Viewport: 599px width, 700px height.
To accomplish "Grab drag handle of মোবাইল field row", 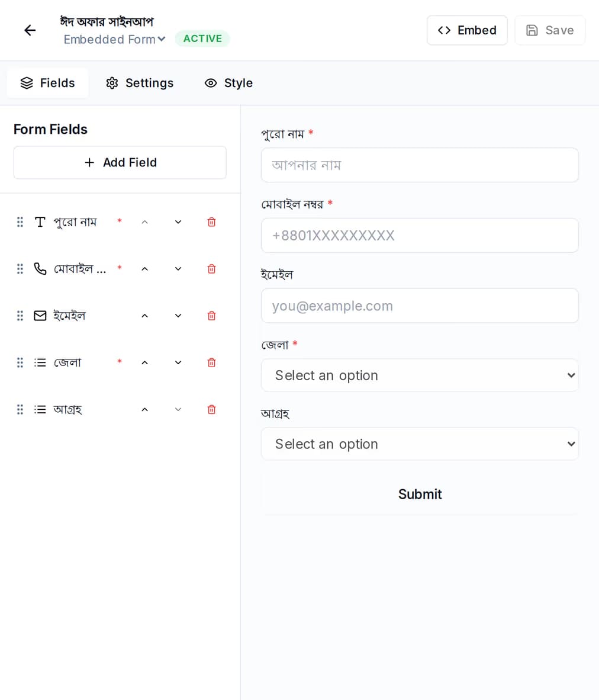I will click(x=20, y=269).
